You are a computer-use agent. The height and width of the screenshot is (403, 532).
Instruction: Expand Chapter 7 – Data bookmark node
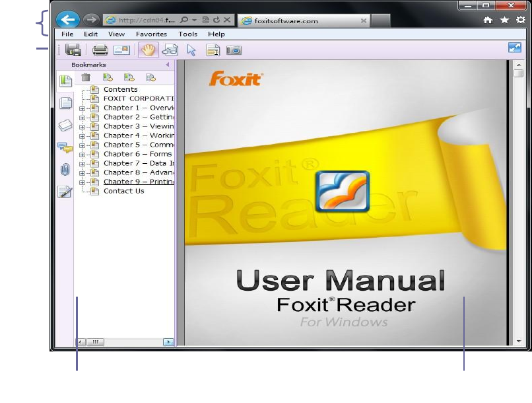(82, 164)
